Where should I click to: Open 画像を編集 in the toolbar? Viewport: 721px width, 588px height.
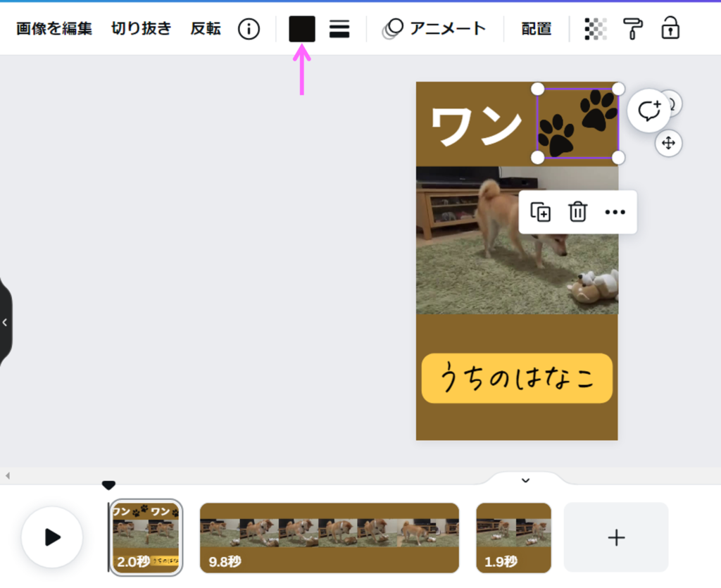click(54, 29)
